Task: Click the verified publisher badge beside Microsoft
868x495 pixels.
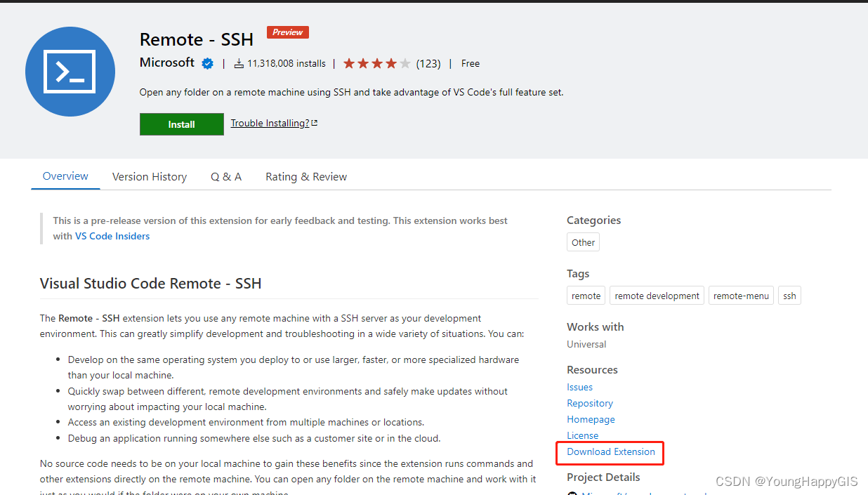Action: 207,64
